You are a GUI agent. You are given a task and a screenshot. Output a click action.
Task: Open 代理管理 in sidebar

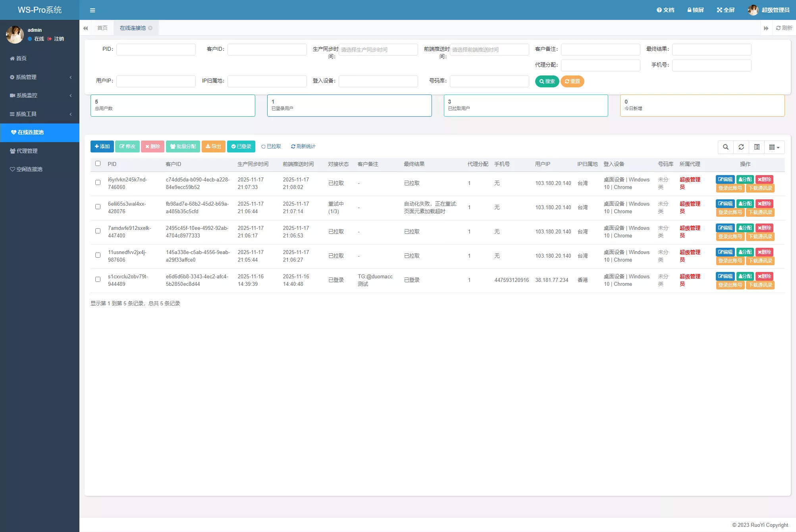(27, 151)
